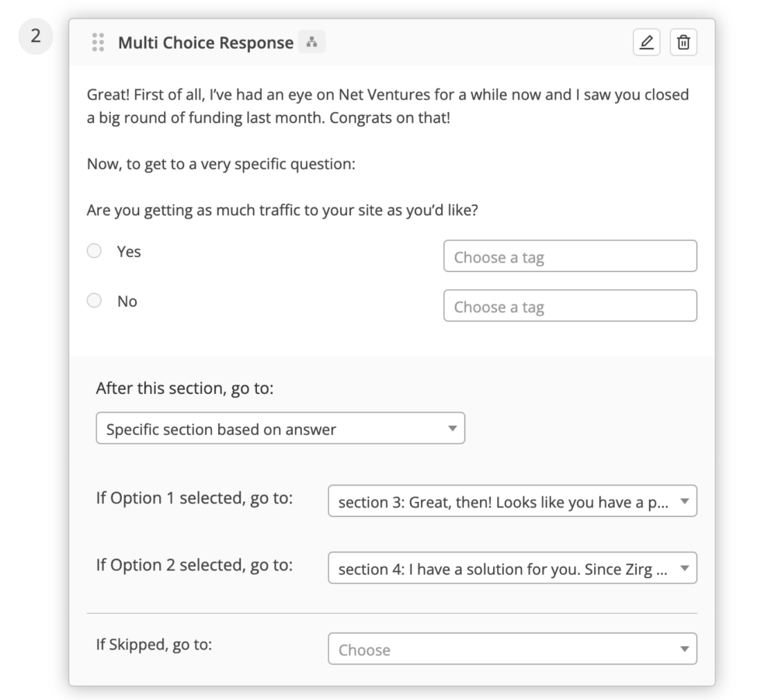
Task: Delete section with the trash icon
Action: (683, 43)
